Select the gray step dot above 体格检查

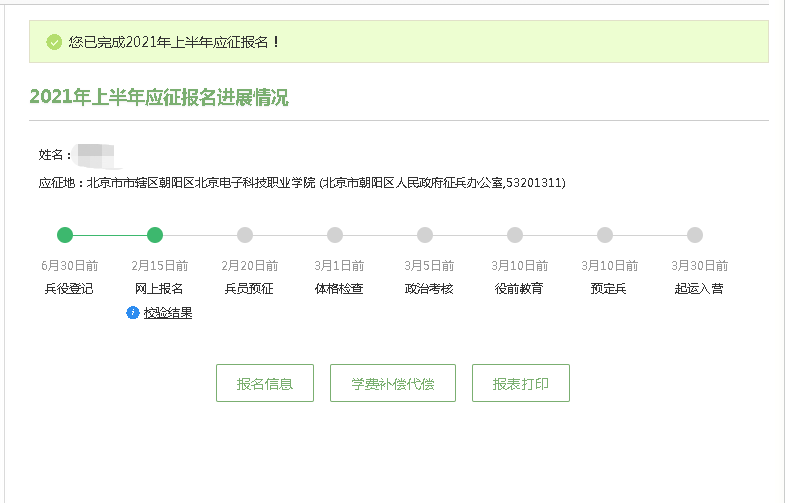click(x=335, y=235)
